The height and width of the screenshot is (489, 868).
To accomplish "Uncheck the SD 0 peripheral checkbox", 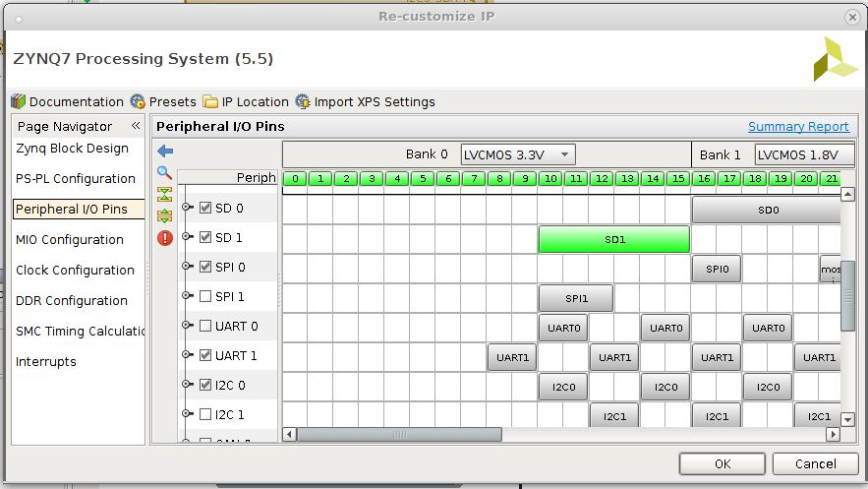I will [x=205, y=208].
